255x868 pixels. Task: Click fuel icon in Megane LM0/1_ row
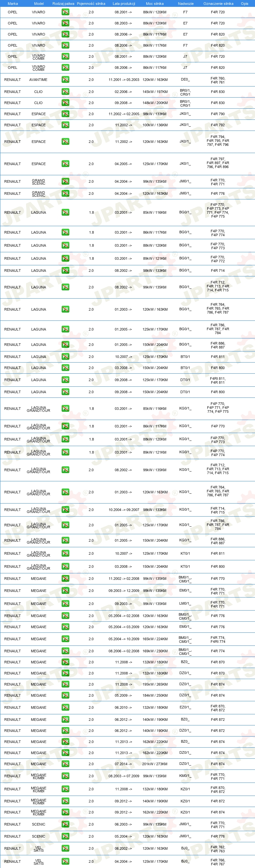point(65,604)
